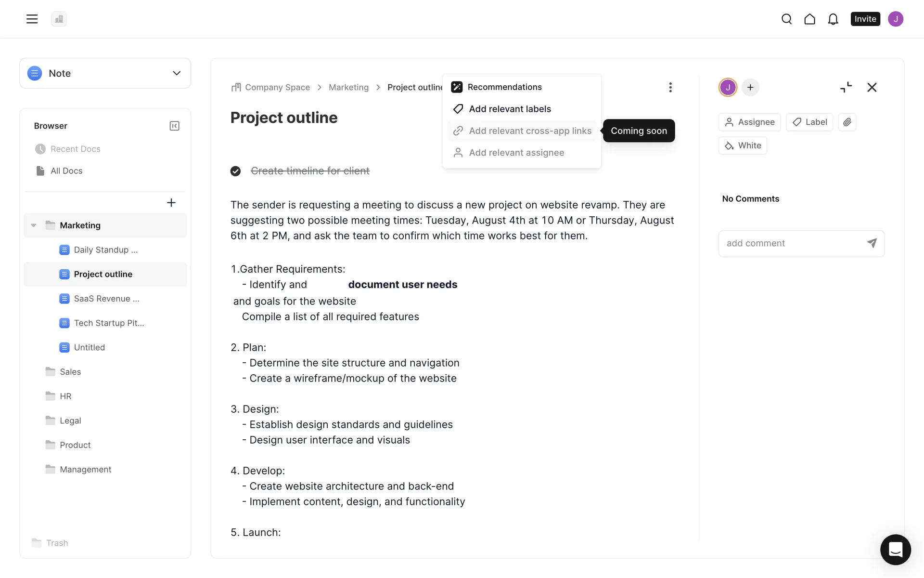Collapse the Marketing folder

click(x=34, y=225)
